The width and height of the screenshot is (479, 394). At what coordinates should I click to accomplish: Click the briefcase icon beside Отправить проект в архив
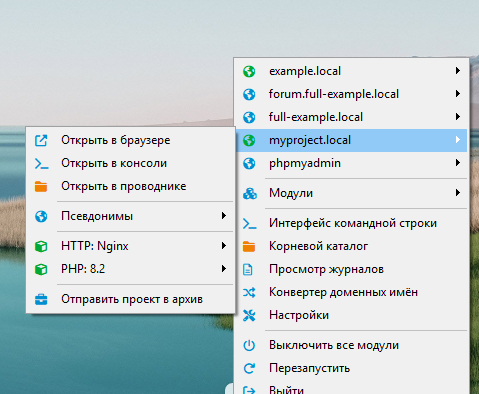point(41,299)
